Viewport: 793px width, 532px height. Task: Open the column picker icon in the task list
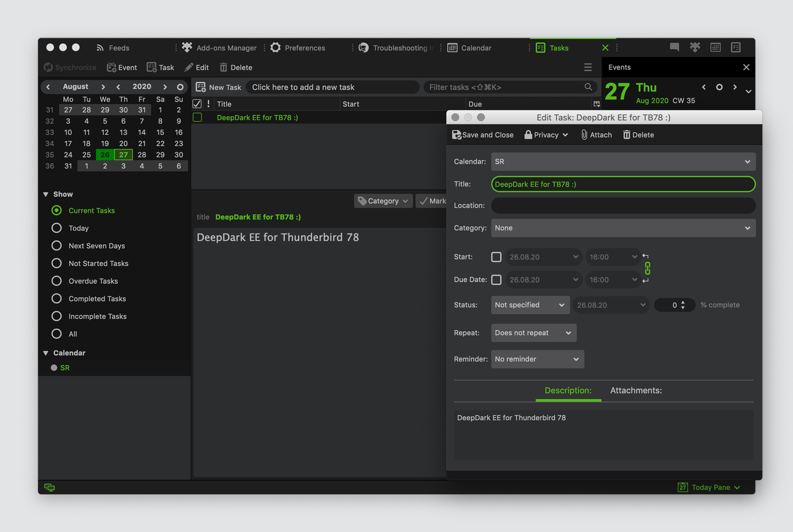point(597,104)
